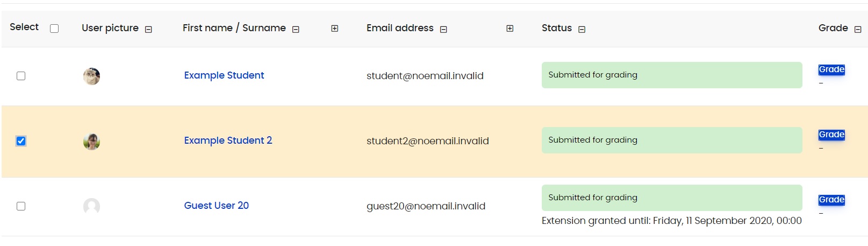
Task: Collapse the Email address column
Action: pos(443,30)
